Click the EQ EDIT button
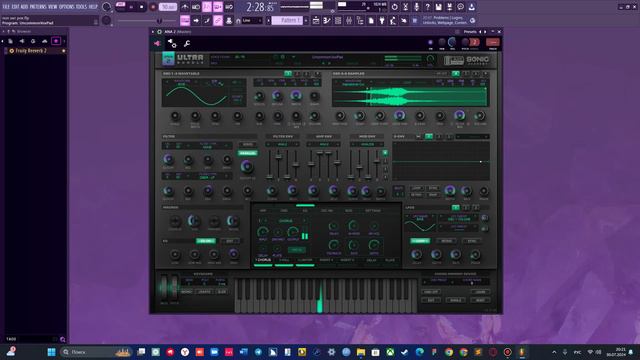Image resolution: width=640 pixels, height=360 pixels. tap(230, 241)
